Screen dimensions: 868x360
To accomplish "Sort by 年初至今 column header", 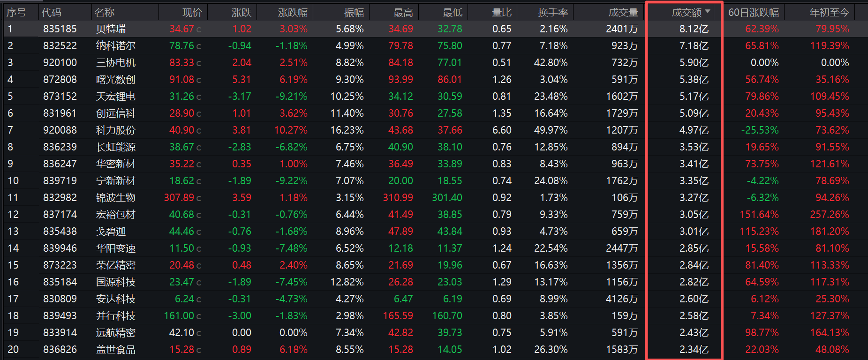I will [830, 13].
